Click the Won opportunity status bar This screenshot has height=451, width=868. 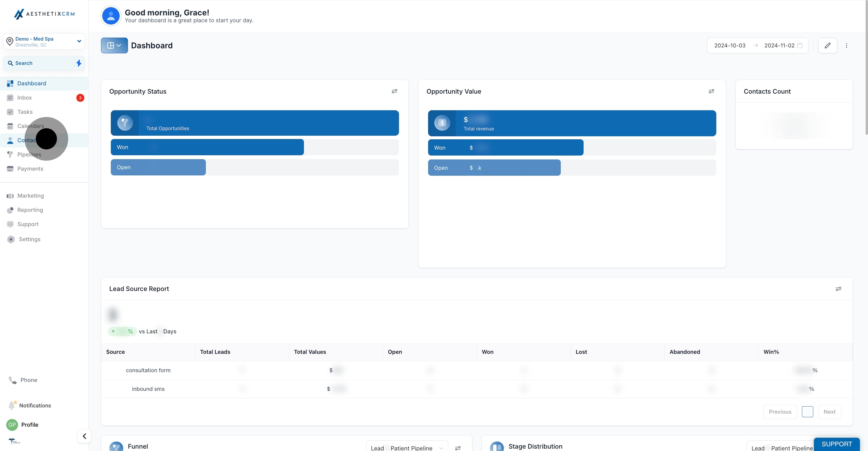coord(207,147)
